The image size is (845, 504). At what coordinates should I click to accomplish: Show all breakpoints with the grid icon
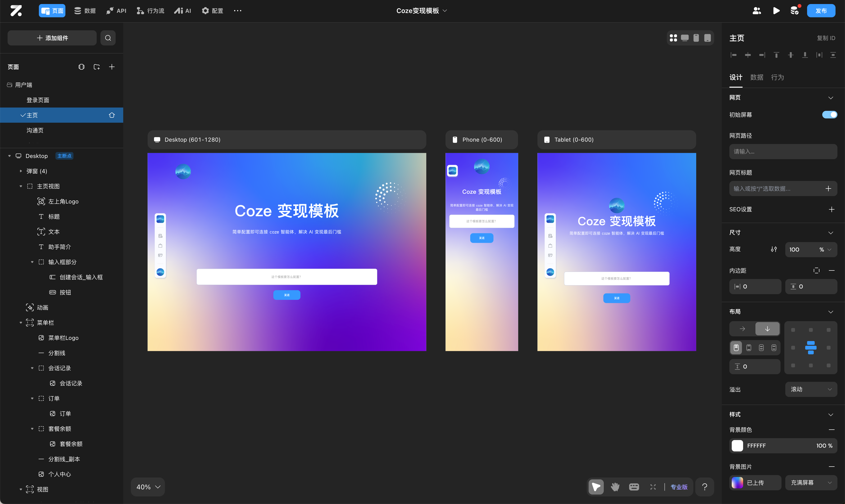(673, 38)
